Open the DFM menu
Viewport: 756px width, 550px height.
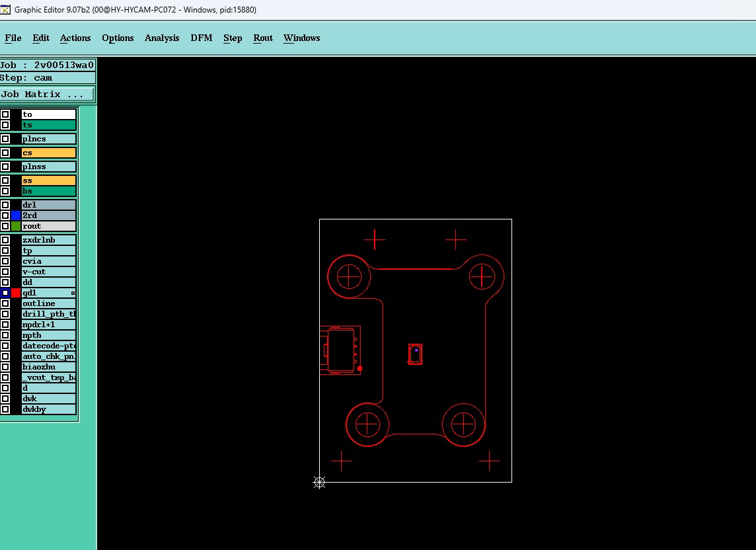202,38
